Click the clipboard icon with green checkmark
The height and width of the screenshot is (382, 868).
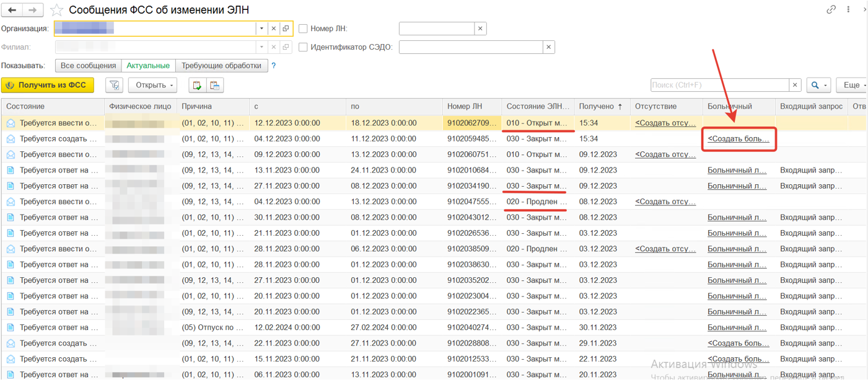tap(197, 85)
